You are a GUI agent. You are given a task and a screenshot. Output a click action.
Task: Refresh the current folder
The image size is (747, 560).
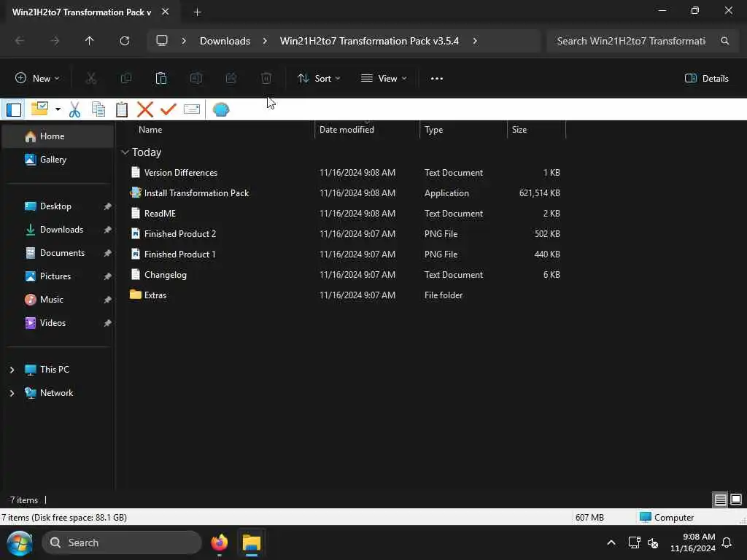point(124,41)
